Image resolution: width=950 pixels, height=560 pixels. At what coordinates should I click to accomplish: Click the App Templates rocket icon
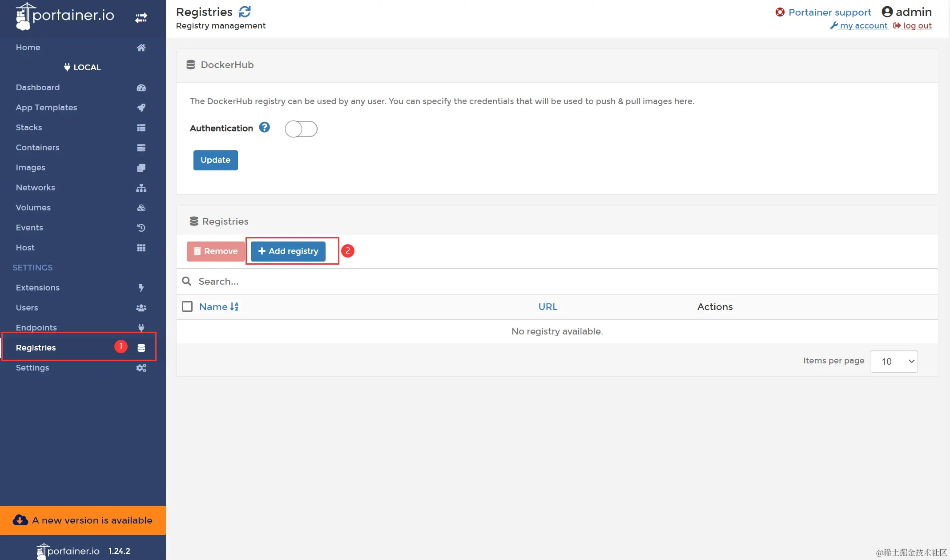click(x=141, y=108)
